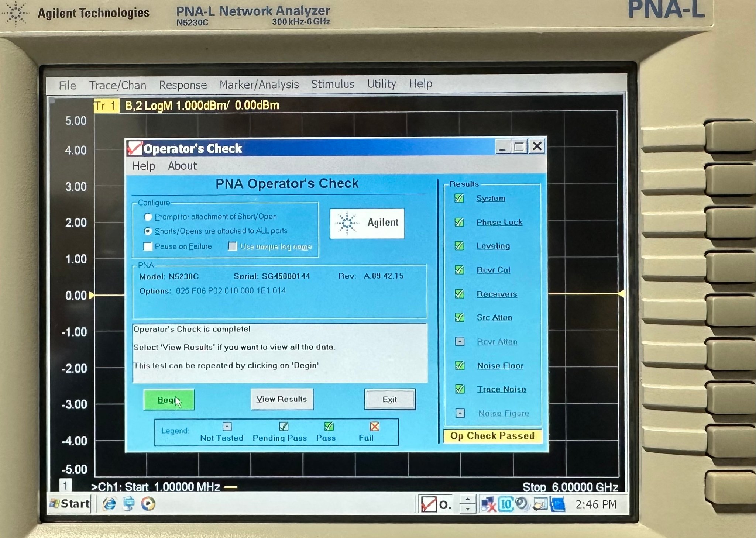Minimize the Operator's Check window
756x538 pixels.
pyautogui.click(x=502, y=147)
